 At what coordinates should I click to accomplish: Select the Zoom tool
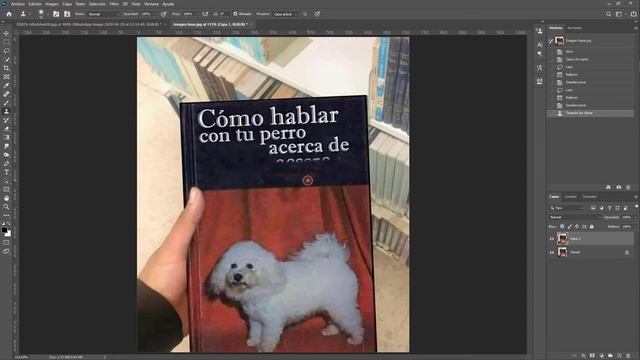point(6,207)
